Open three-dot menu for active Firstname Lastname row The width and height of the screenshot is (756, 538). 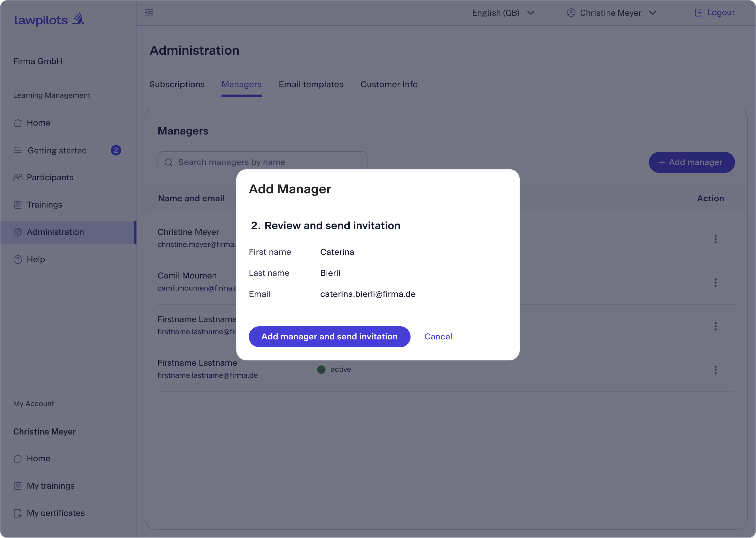click(715, 370)
